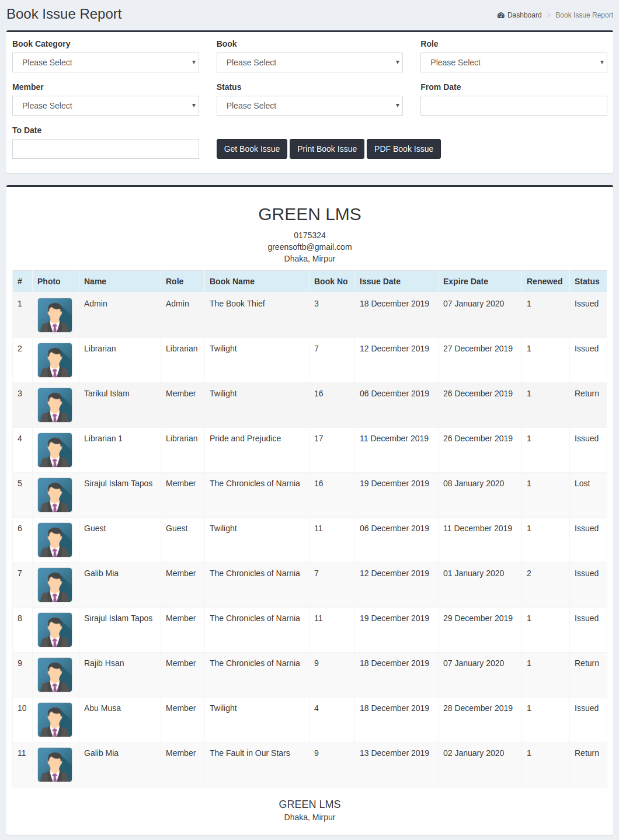
Task: Select the Book Issue Report breadcrumb entry
Action: [584, 15]
